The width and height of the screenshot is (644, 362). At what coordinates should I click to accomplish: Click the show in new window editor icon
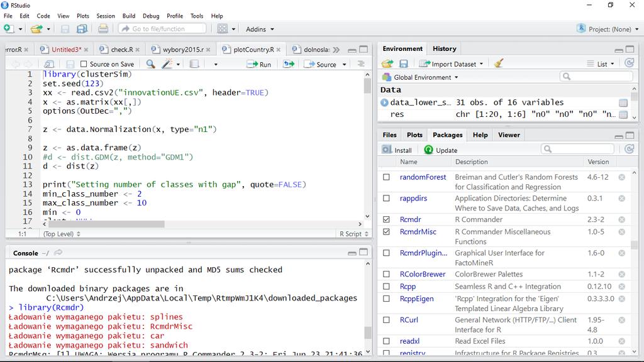(49, 64)
